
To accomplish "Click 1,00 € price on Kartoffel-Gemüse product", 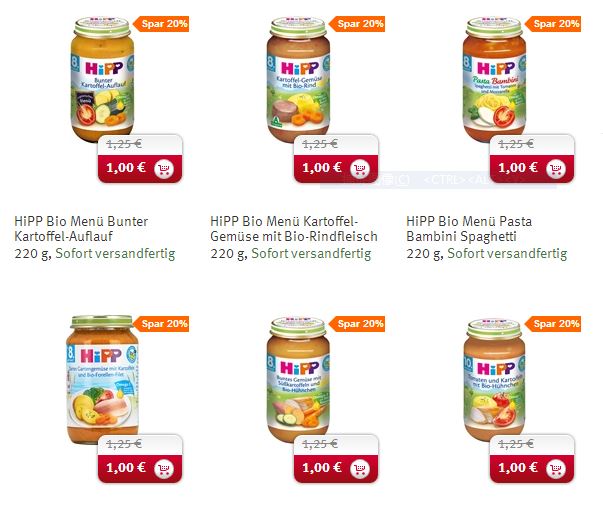I will pyautogui.click(x=321, y=168).
